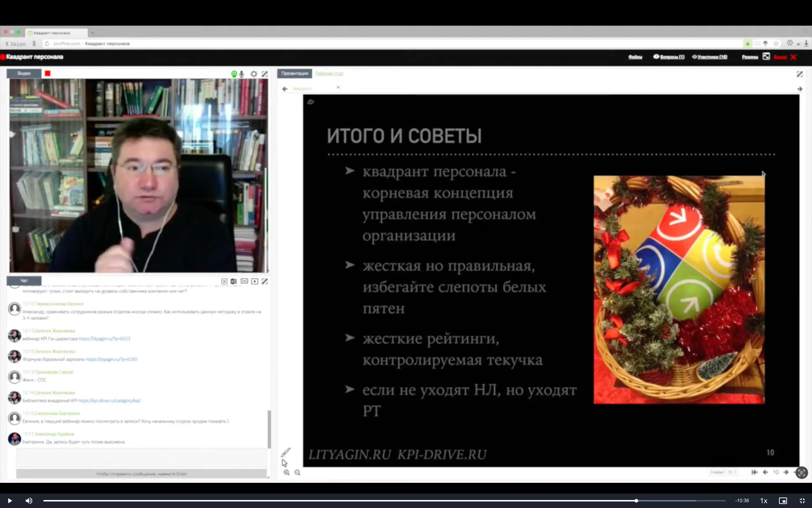Click the chat scrollbar

pyautogui.click(x=269, y=429)
